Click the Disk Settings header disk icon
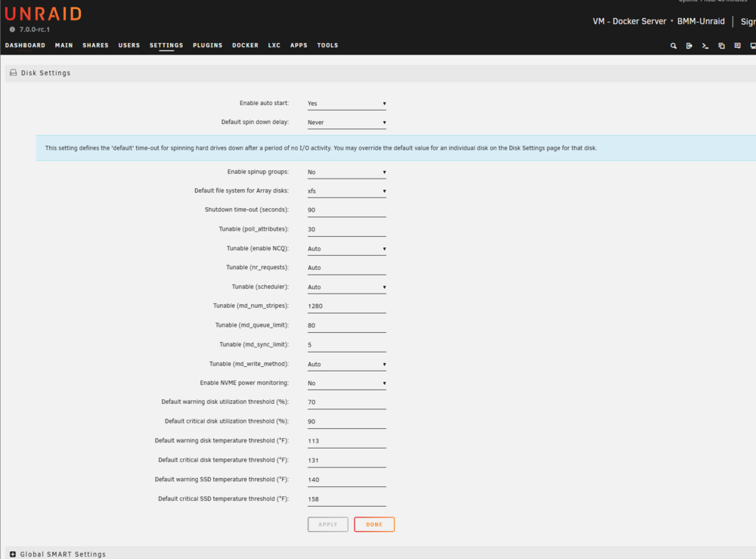Viewport: 756px width, 559px height. pyautogui.click(x=13, y=73)
